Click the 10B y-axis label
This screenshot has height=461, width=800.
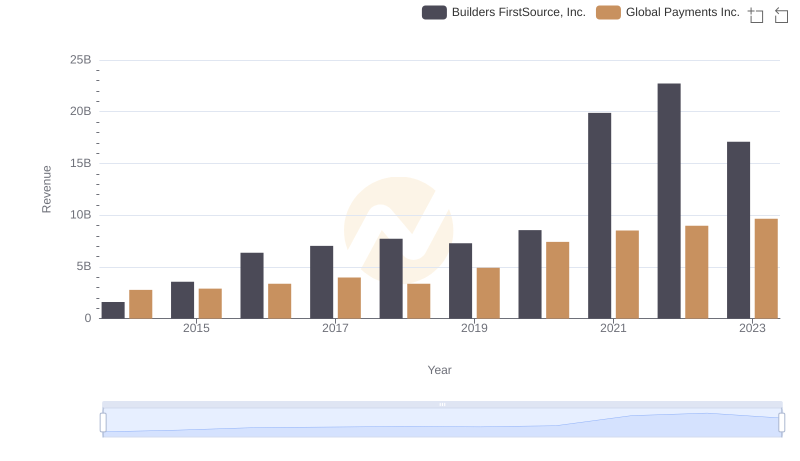(81, 215)
